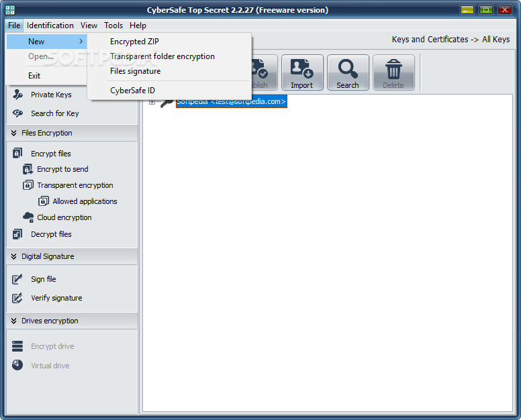Open the Sign file label
521x420 pixels.
coord(44,279)
